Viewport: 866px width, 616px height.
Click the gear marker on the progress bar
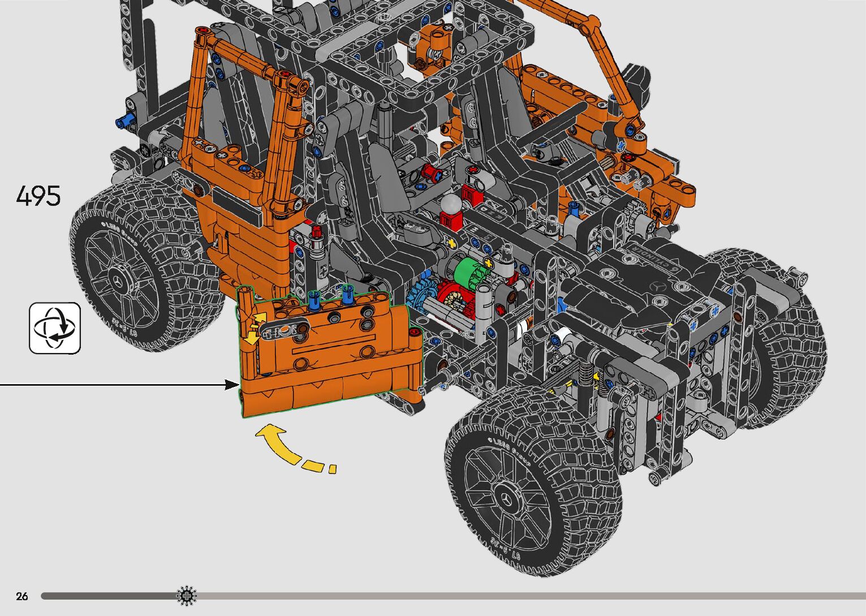(x=187, y=596)
